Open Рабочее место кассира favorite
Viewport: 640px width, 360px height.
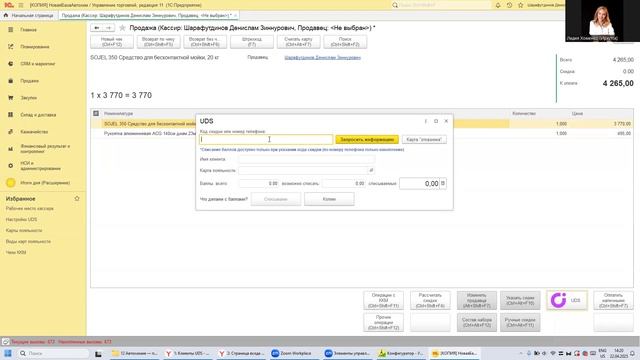[29, 209]
